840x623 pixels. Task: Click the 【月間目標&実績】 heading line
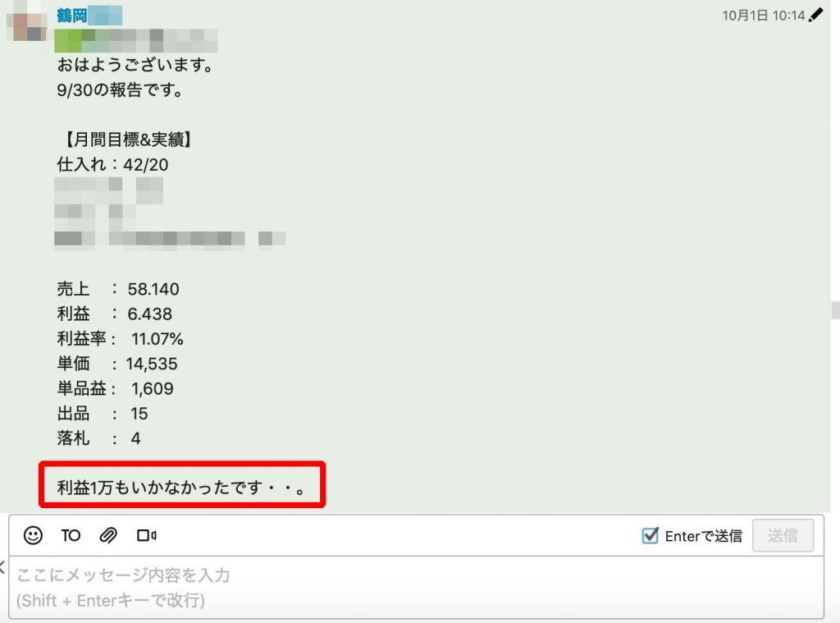click(x=125, y=140)
